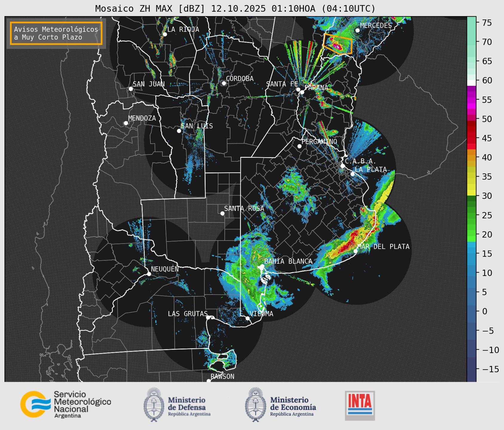Click the Santa Rosa city dot
Image resolution: width=504 pixels, height=430 pixels.
tap(222, 213)
